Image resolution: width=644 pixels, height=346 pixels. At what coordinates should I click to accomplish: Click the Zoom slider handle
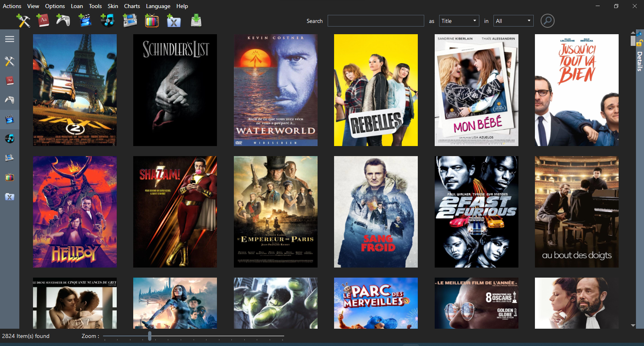tap(150, 336)
